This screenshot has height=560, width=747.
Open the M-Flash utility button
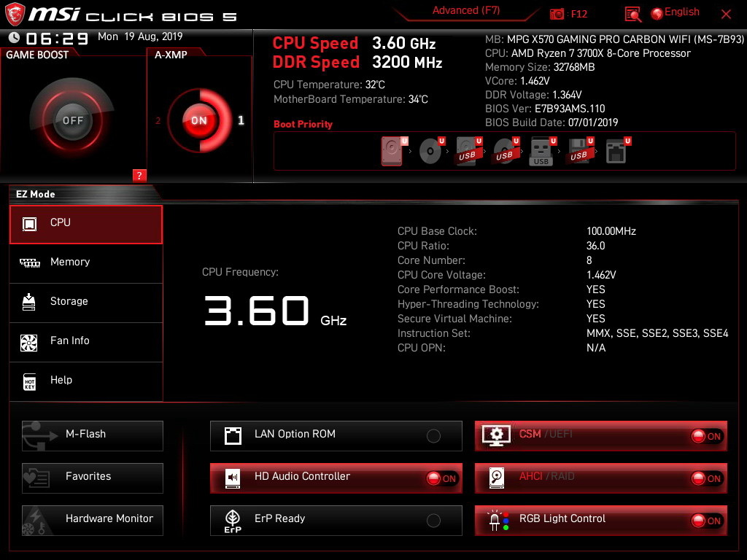pyautogui.click(x=93, y=436)
